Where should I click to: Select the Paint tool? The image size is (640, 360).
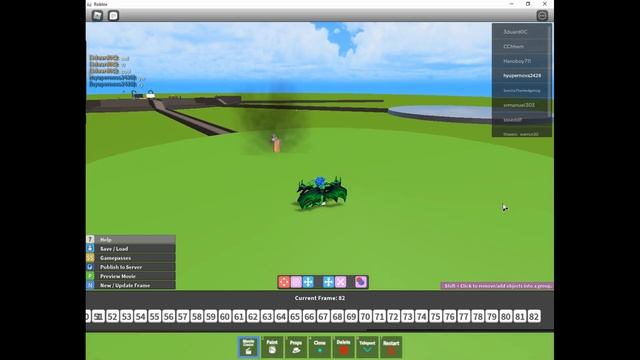[272, 347]
